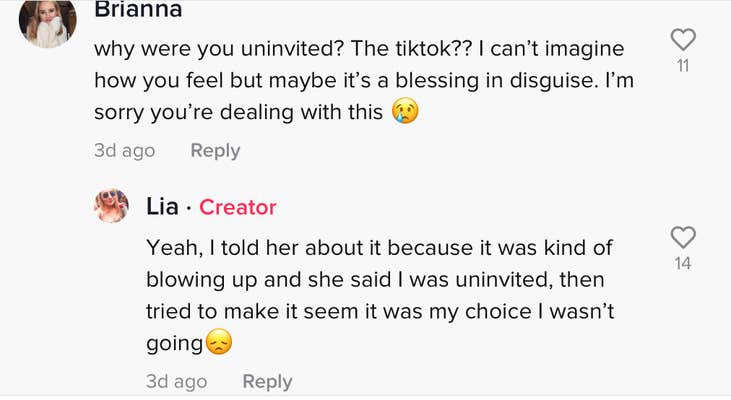Screen dimensions: 731x400
Task: Reply to Lia's creator comment
Action: pyautogui.click(x=267, y=382)
